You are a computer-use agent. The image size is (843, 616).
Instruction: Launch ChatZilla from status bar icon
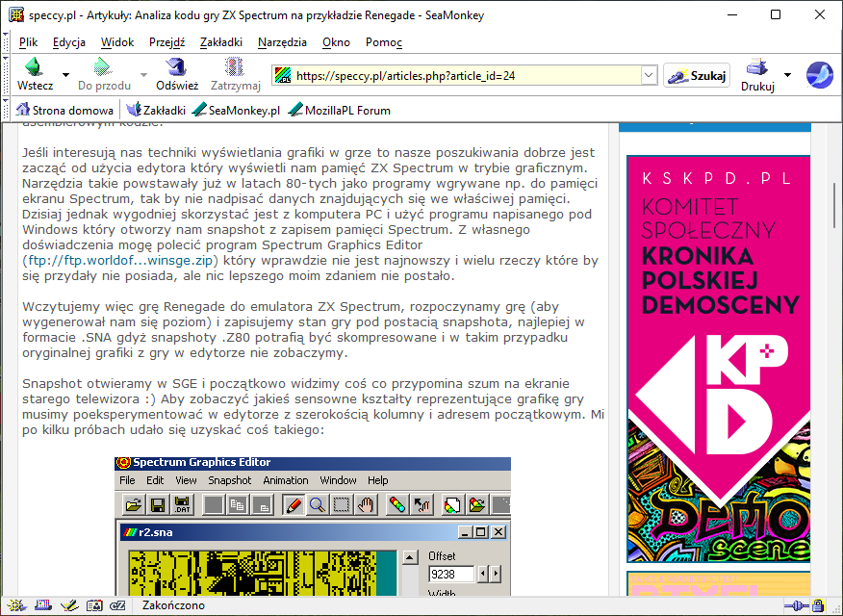pos(117,605)
